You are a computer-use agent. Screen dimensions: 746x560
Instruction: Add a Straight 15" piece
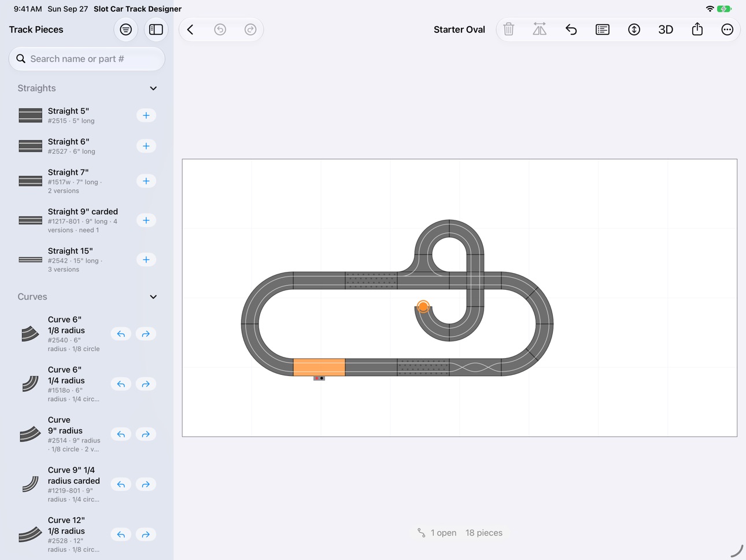click(x=146, y=260)
